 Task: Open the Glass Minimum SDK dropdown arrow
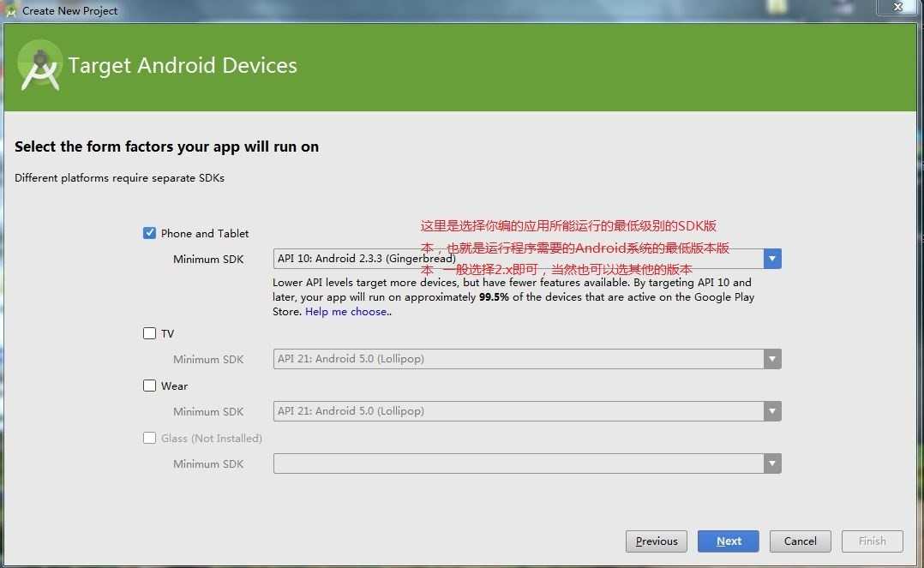[x=772, y=463]
